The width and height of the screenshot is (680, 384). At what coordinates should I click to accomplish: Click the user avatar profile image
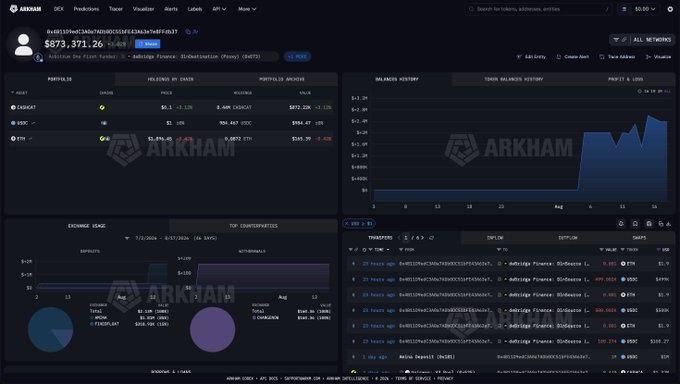(23, 44)
